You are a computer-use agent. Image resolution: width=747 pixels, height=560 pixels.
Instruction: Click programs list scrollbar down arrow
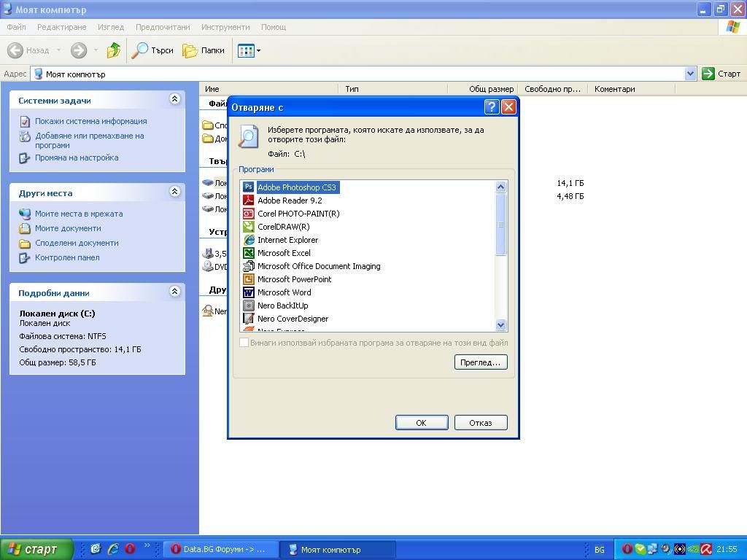[x=500, y=325]
